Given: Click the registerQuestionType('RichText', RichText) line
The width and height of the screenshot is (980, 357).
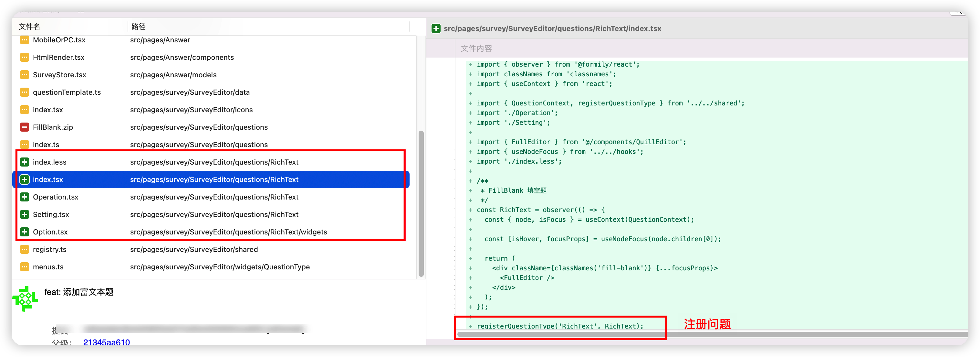Looking at the screenshot, I should coord(560,326).
